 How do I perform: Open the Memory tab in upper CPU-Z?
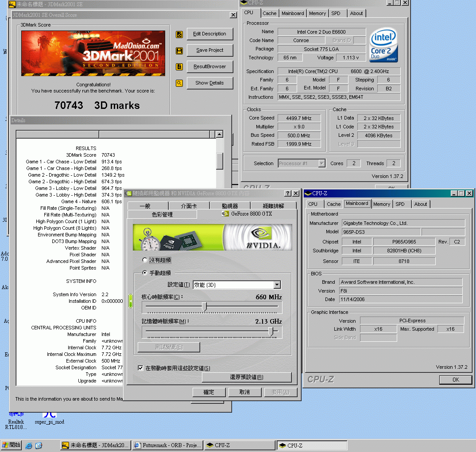[317, 13]
